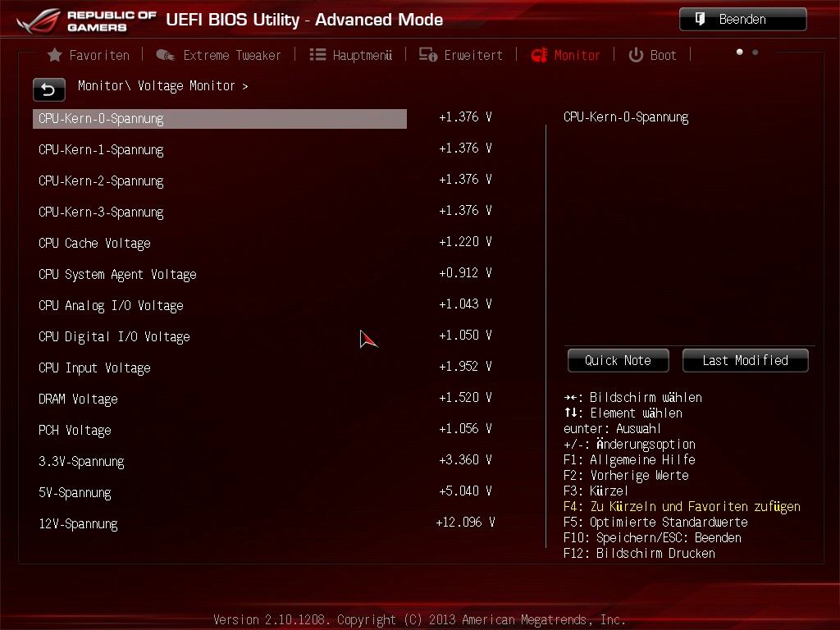Click the exit door icon in Beenden

[x=700, y=20]
